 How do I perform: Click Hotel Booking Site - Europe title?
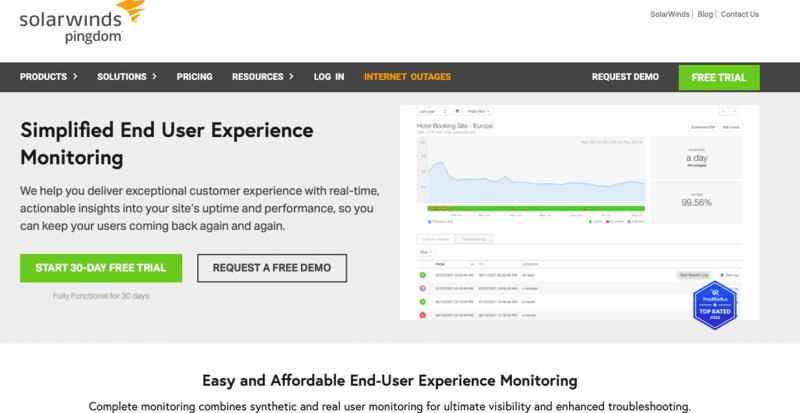(455, 126)
